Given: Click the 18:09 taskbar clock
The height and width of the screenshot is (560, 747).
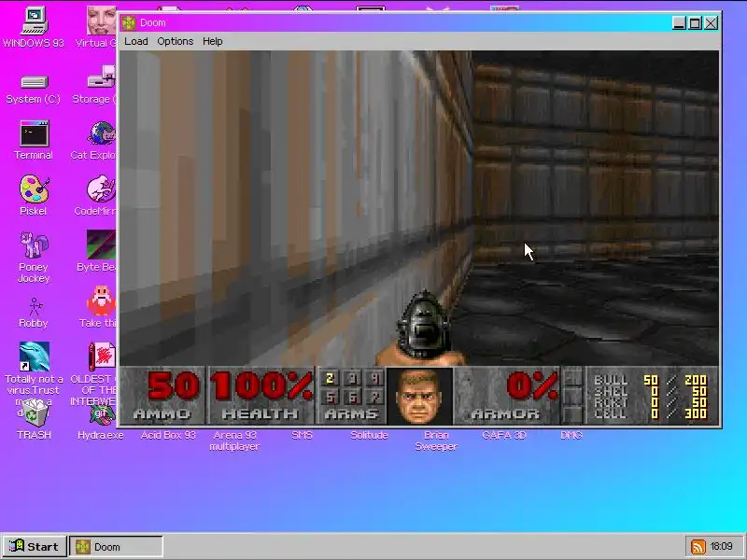Looking at the screenshot, I should (x=721, y=546).
